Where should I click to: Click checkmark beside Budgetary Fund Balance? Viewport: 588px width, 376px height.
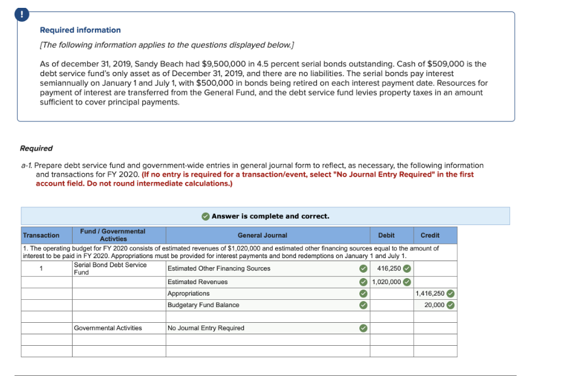pyautogui.click(x=363, y=305)
